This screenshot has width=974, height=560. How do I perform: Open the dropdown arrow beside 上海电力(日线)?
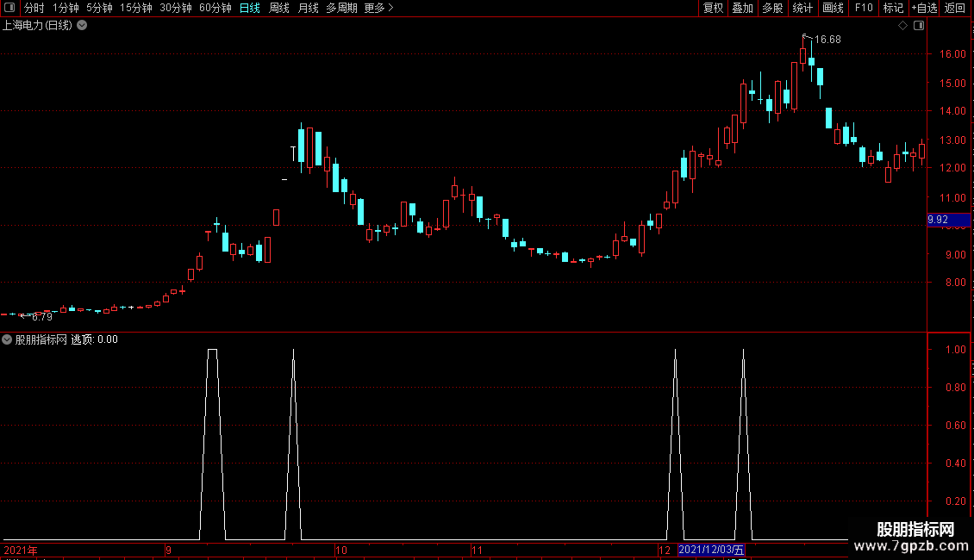pyautogui.click(x=82, y=26)
